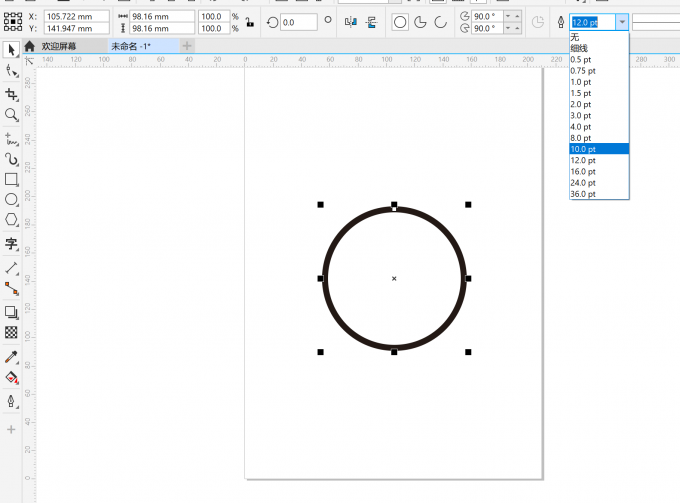This screenshot has width=680, height=503.
Task: Click the rotation angle field
Action: (x=299, y=22)
